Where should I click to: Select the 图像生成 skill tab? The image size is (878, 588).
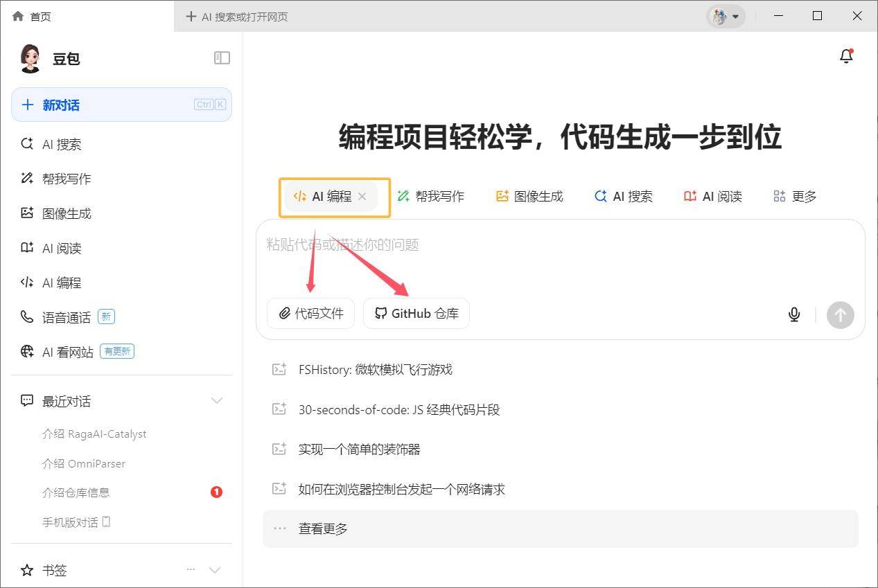coord(529,196)
